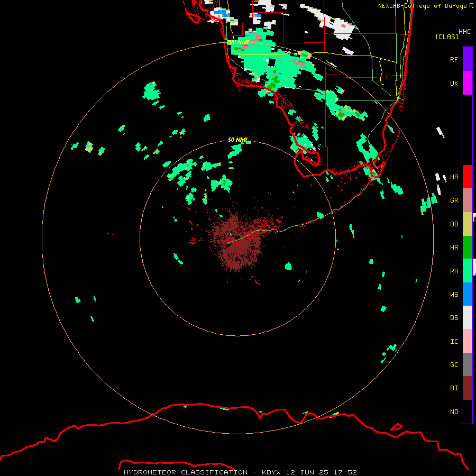The image size is (476, 476).
Task: Click the ND no-data legend swatch
Action: point(467,411)
